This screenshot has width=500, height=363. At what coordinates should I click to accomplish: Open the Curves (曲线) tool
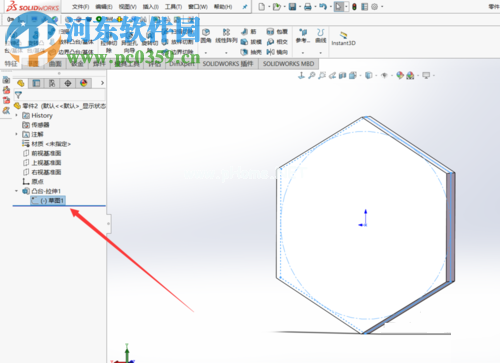point(321,36)
